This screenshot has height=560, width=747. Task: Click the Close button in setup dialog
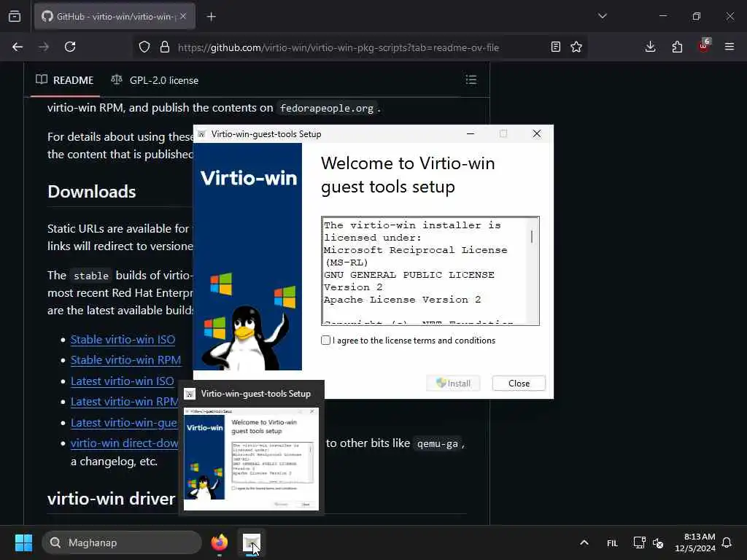pos(519,384)
